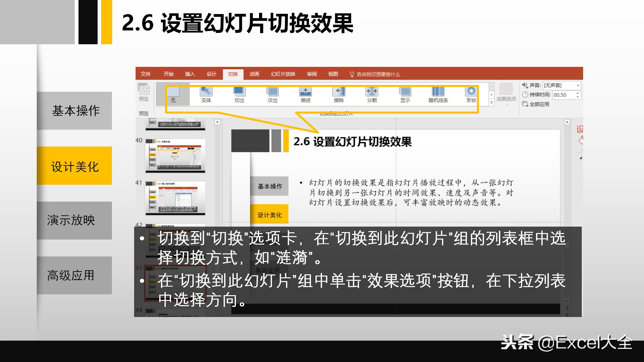
Task: Increase 持续时间 with the up stepper arrow
Action: click(577, 93)
